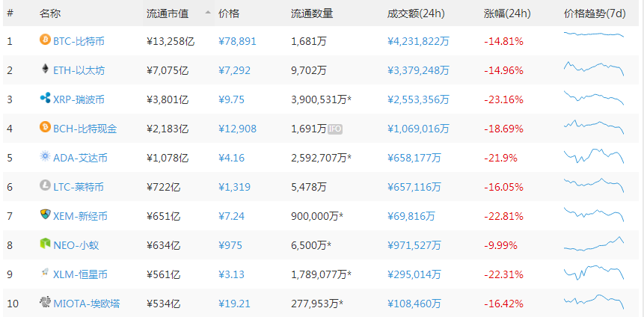This screenshot has height=317, width=644.
Task: Open the NEO-小蚁 link
Action: (76, 246)
